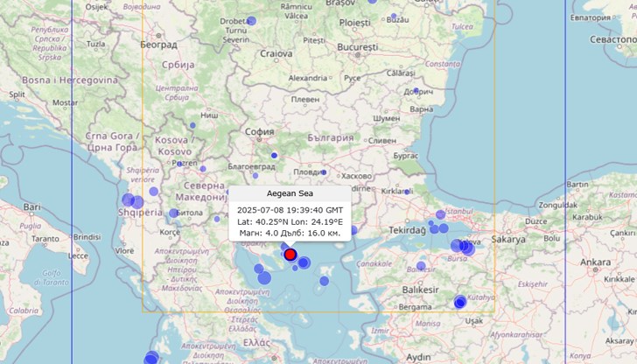
Task: Click the earthquake marker below Благоевград
Action: [x=255, y=176]
